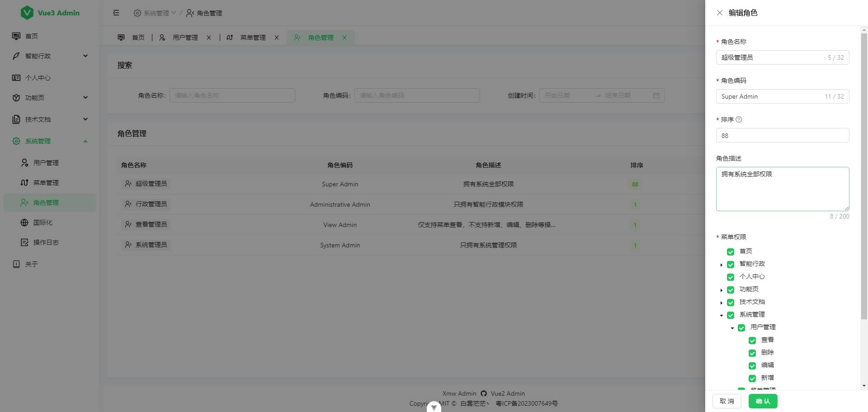Uncheck the 系统管理 permission checkbox
This screenshot has height=412, width=868.
pyautogui.click(x=731, y=315)
